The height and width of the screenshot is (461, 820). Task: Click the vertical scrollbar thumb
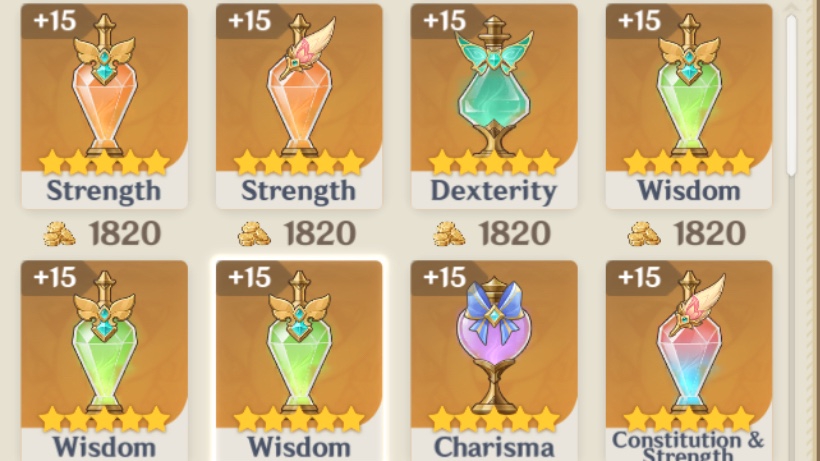[791, 96]
